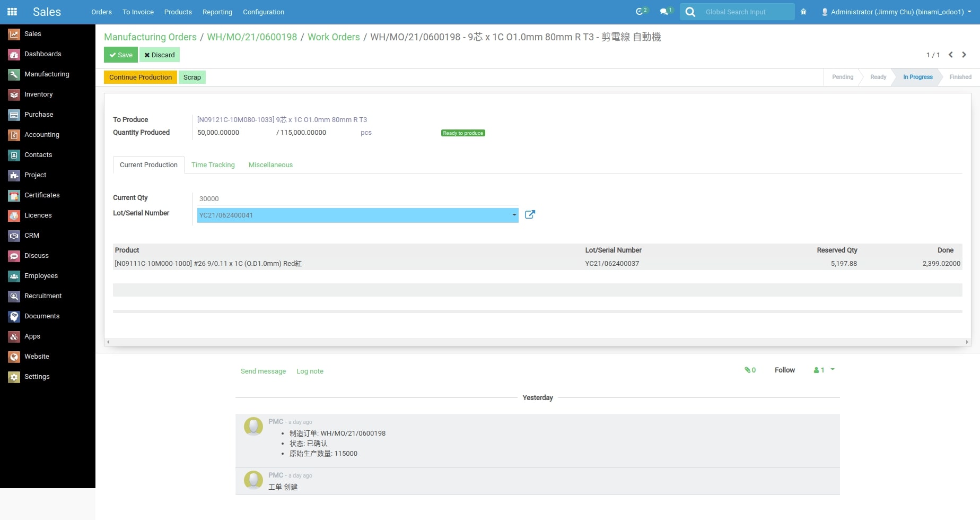Click component row N09111C-10M000-1000

tap(538, 263)
